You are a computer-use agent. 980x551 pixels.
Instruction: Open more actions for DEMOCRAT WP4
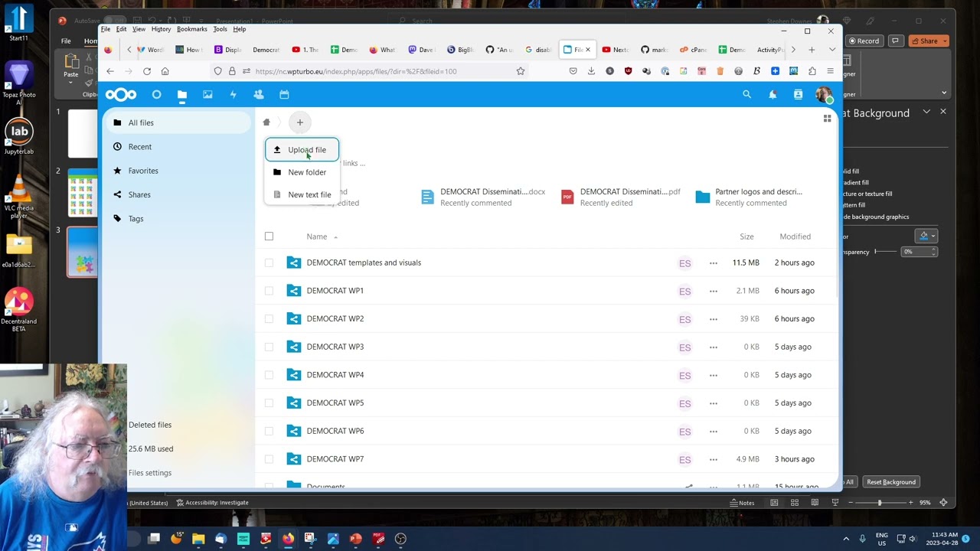click(x=714, y=375)
